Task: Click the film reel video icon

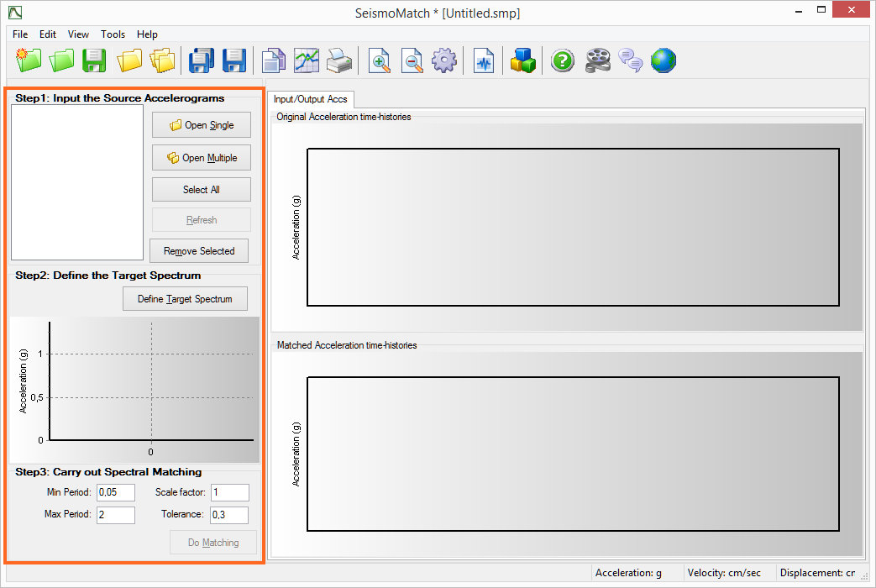Action: (598, 60)
